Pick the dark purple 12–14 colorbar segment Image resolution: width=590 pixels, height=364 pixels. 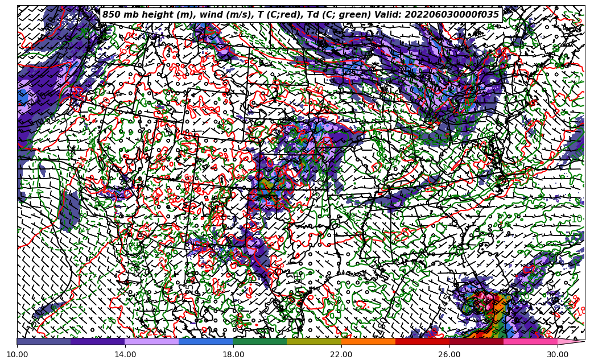(x=98, y=342)
